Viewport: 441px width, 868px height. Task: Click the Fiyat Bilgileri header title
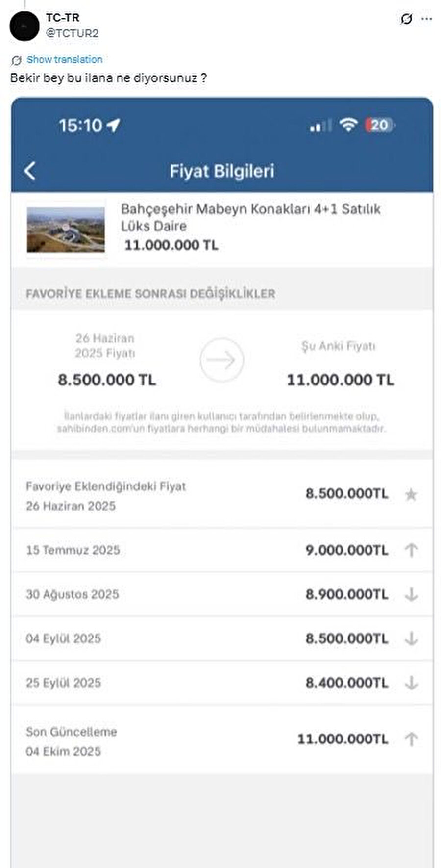point(222,171)
